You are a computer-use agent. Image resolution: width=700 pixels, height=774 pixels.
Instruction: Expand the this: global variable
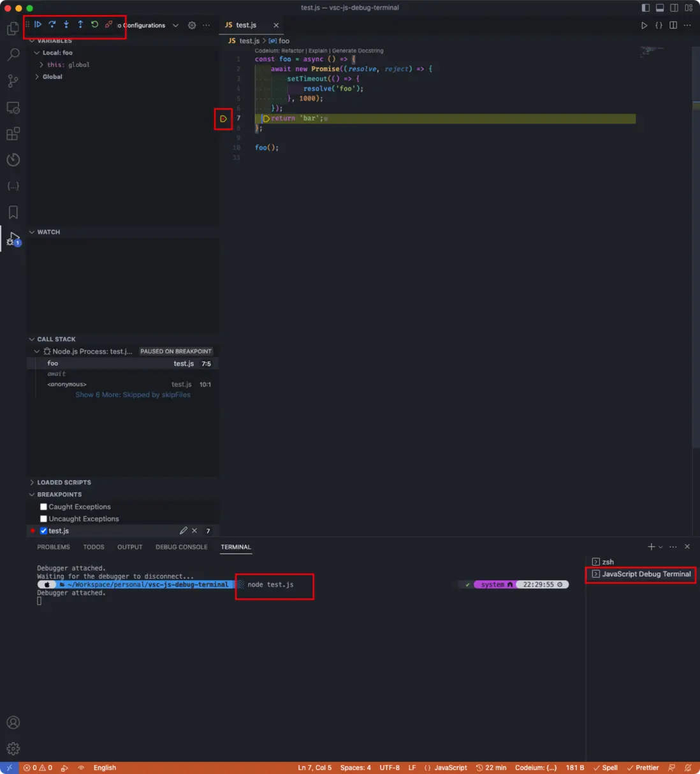tap(41, 65)
